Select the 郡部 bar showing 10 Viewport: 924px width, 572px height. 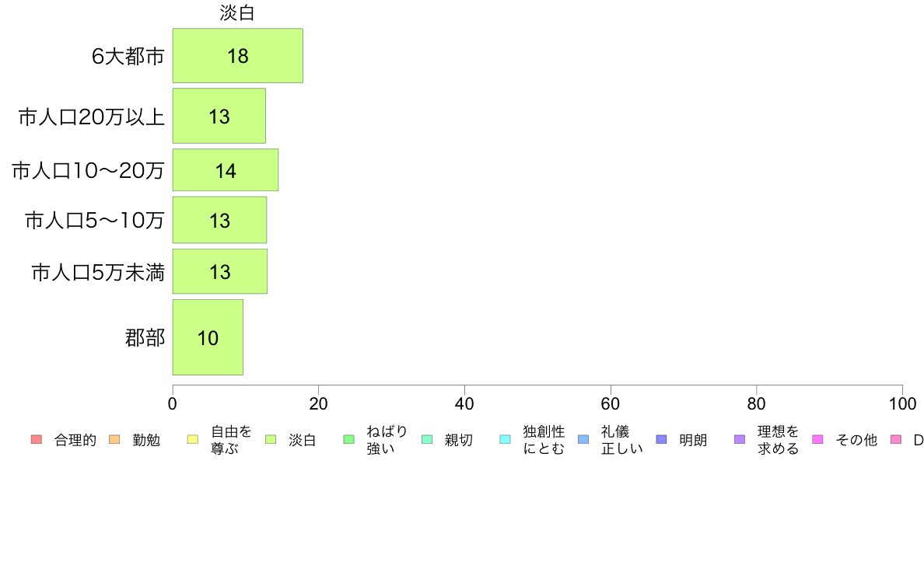208,337
